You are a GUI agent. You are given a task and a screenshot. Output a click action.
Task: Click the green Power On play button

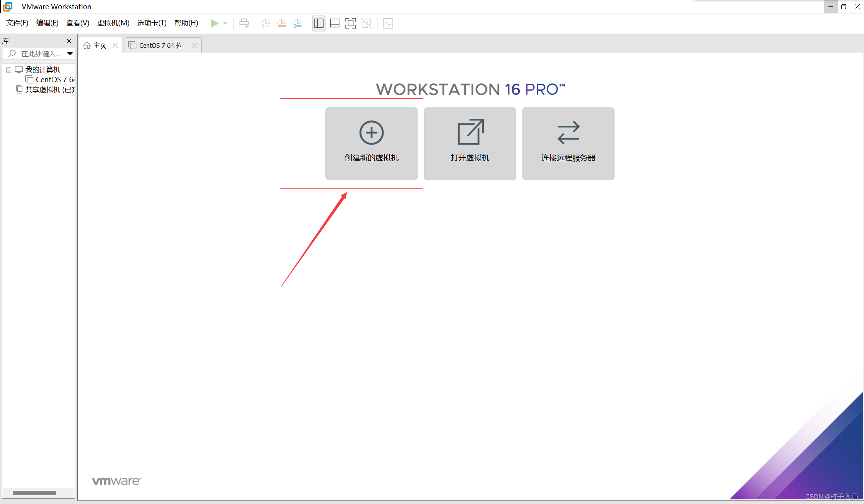pyautogui.click(x=214, y=23)
